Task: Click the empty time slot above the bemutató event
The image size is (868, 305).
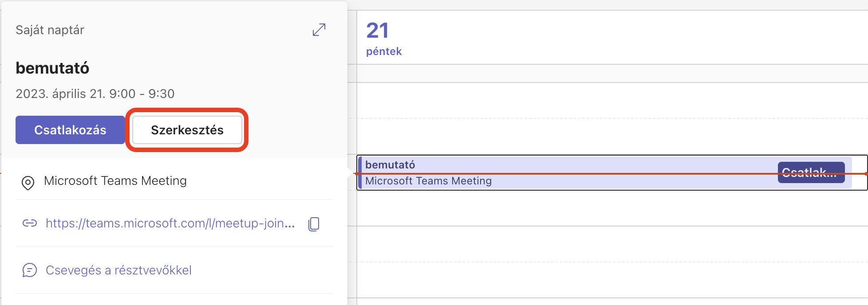Action: tap(612, 137)
